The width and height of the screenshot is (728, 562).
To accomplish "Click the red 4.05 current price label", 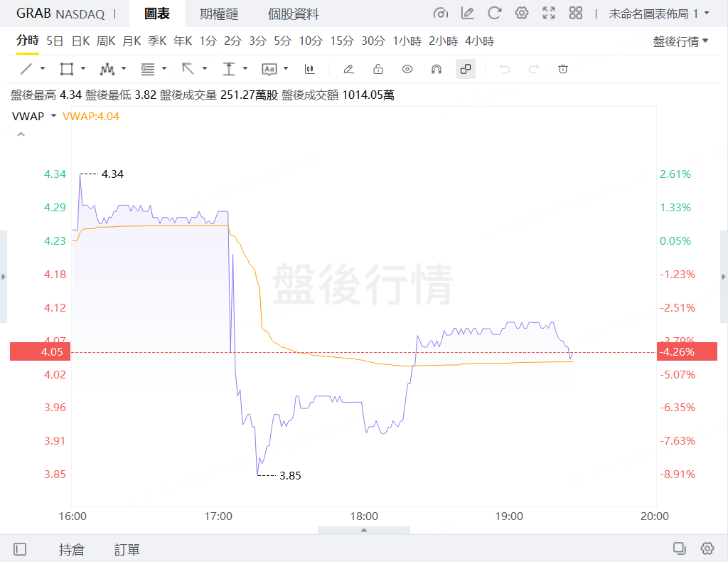I will (40, 351).
